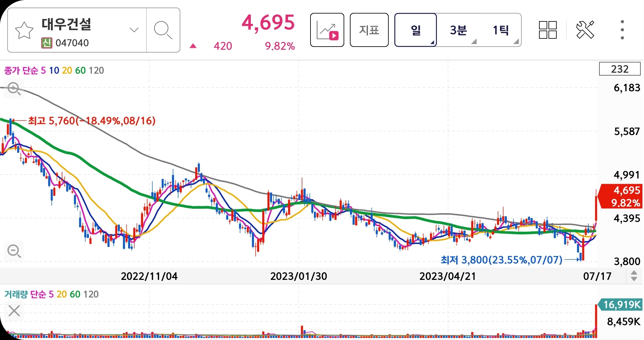644x340 pixels.
Task: Open the stock search magnifier
Action: [163, 30]
